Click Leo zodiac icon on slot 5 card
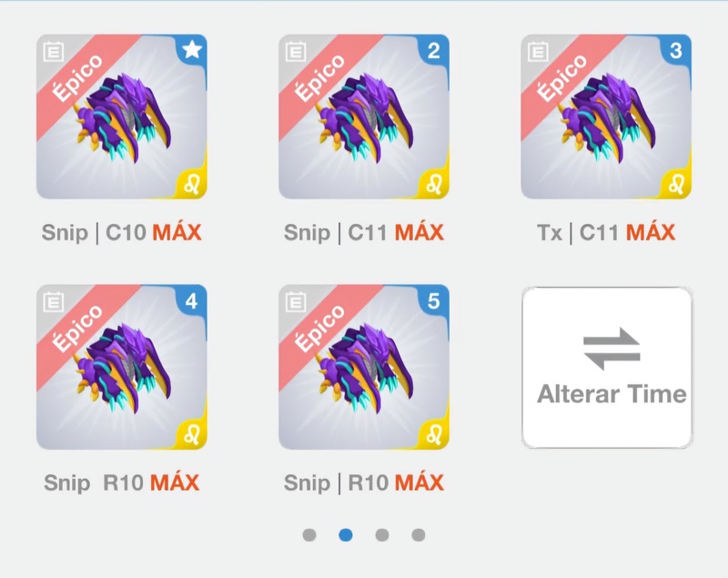The width and height of the screenshot is (728, 578). 435,434
